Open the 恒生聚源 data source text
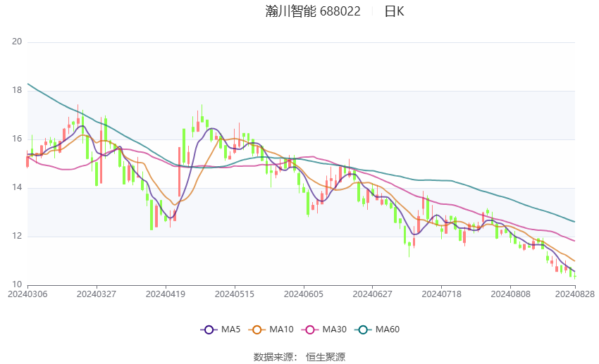This screenshot has height=364, width=599. (326, 357)
